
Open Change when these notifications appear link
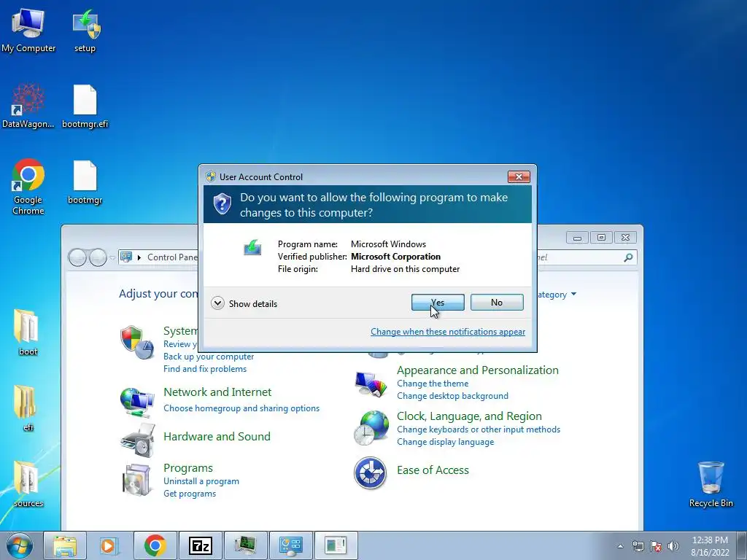tap(448, 332)
